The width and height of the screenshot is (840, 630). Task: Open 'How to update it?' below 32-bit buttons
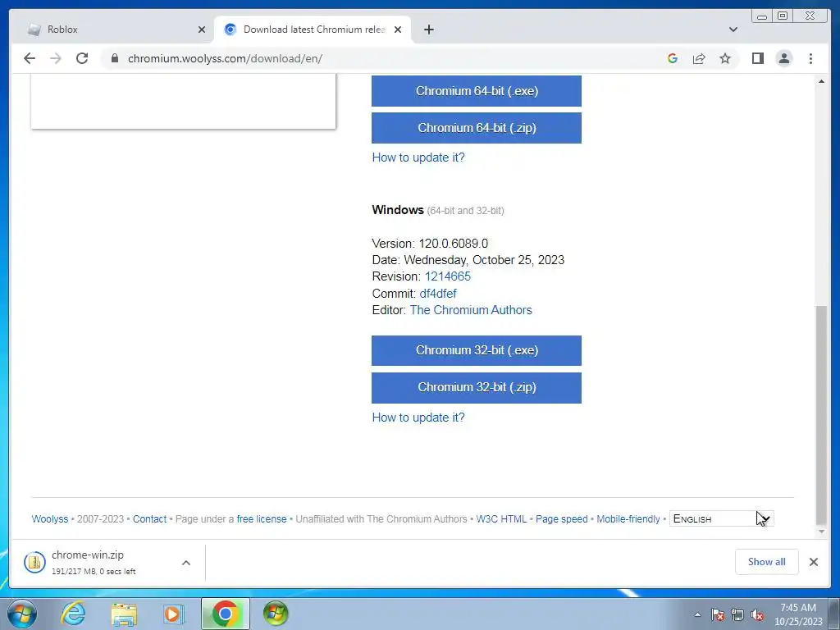point(418,418)
